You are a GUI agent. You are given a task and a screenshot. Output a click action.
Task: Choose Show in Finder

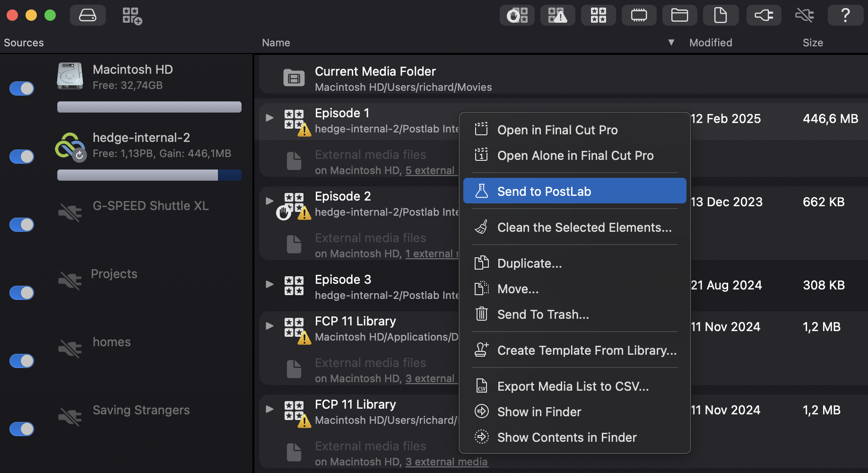(x=574, y=412)
